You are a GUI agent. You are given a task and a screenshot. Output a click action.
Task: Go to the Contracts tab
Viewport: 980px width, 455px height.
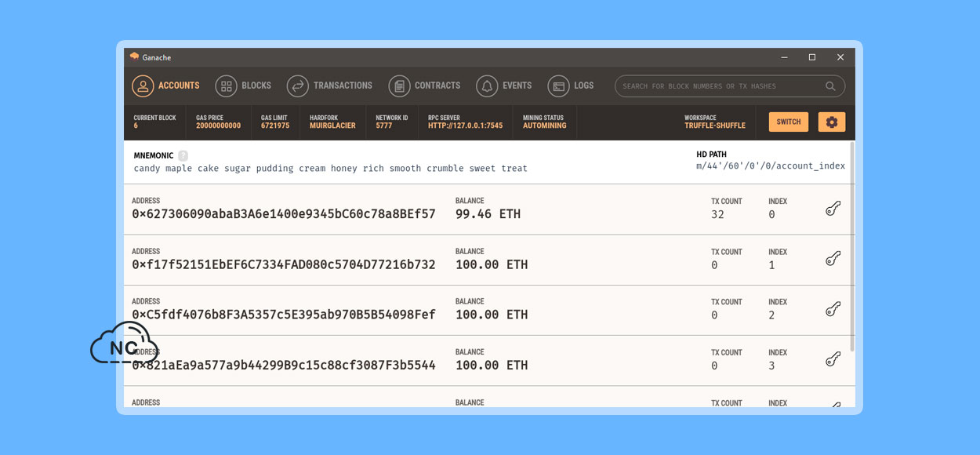[x=424, y=86]
